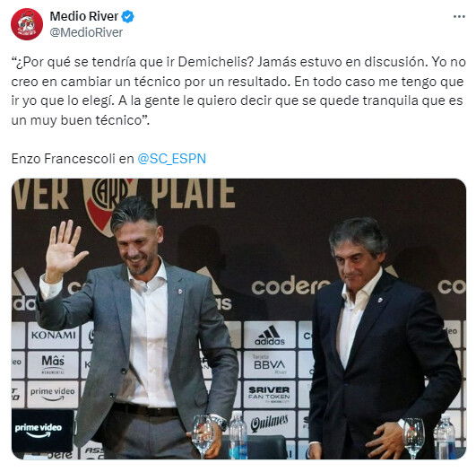Click the white prime video sponsor tile
Screen dimensions: 476x472
[53, 394]
